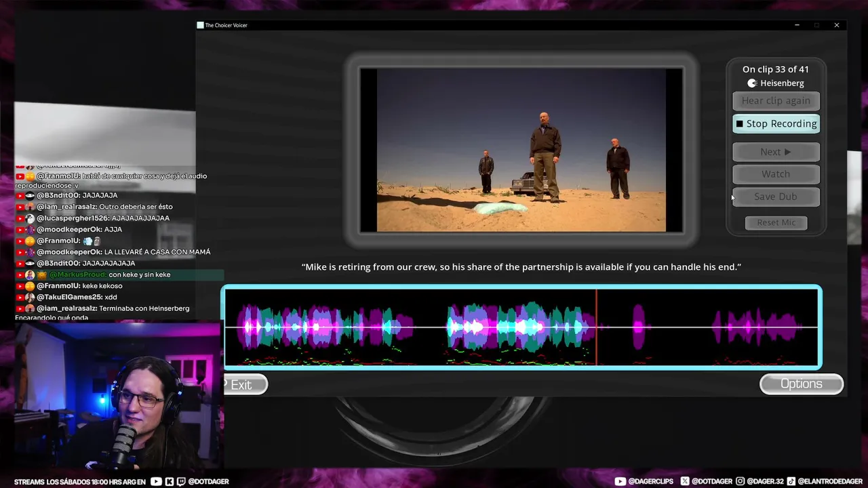Close The Choicer Voicer window

point(837,25)
